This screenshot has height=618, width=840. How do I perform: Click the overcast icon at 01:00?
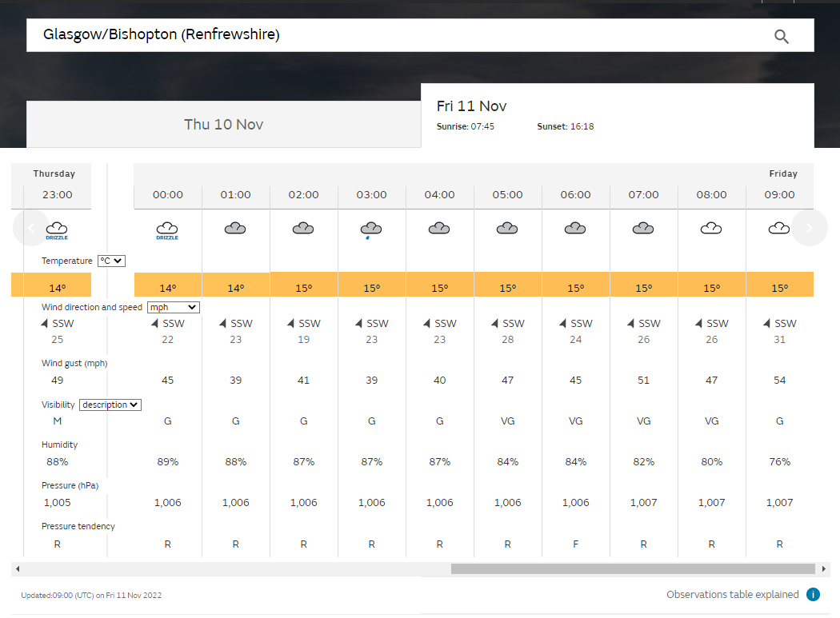[x=235, y=229]
